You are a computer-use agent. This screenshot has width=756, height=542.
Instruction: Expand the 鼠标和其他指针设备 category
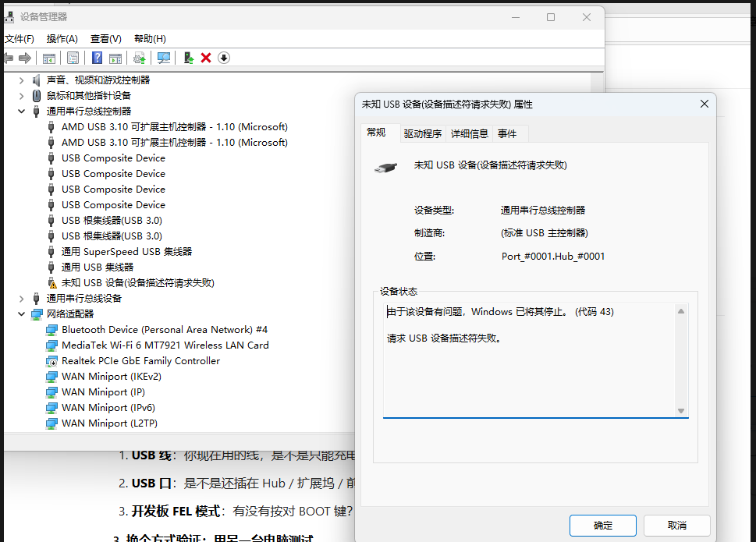(22, 95)
